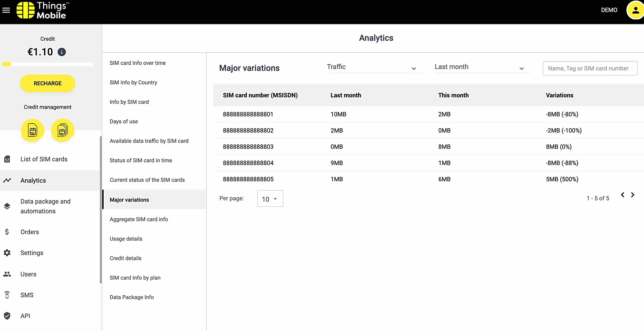Open the Per page 10 dropdown
This screenshot has width=644, height=331.
pos(270,199)
